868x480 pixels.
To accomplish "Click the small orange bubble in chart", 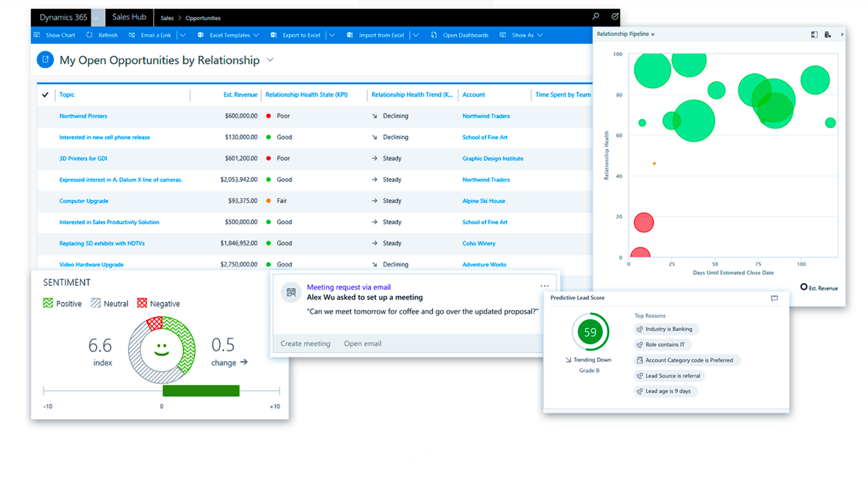I will (x=654, y=164).
